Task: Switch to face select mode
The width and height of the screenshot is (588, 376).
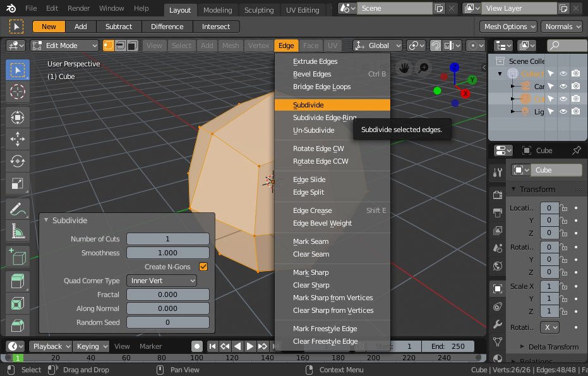Action: point(133,45)
